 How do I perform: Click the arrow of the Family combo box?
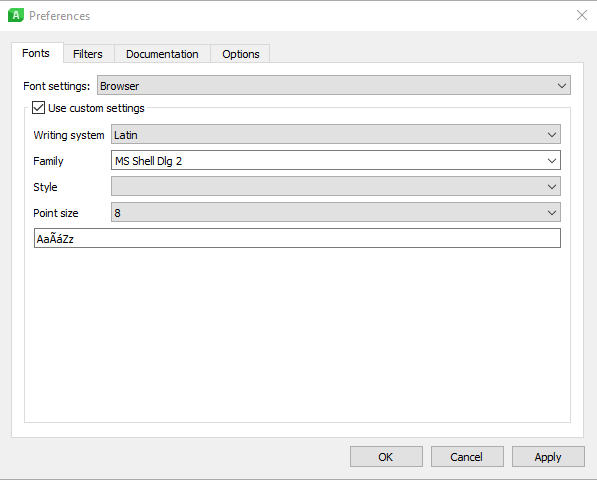[552, 161]
